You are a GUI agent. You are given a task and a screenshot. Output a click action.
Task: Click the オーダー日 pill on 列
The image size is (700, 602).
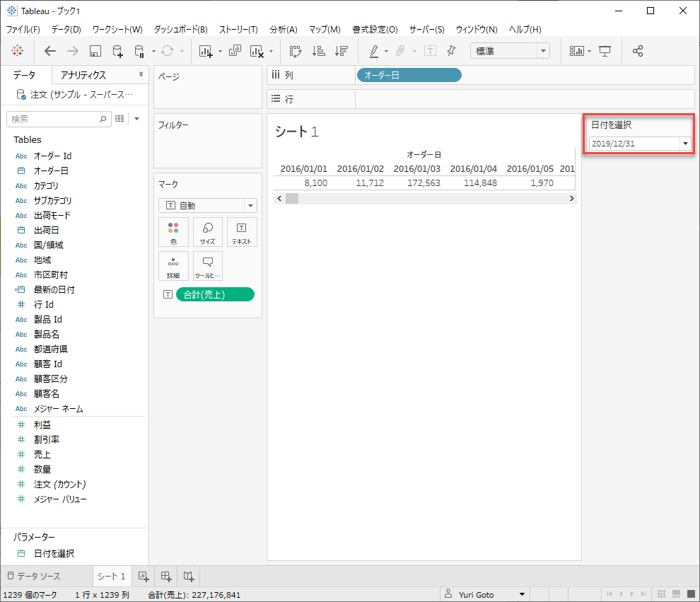click(409, 74)
